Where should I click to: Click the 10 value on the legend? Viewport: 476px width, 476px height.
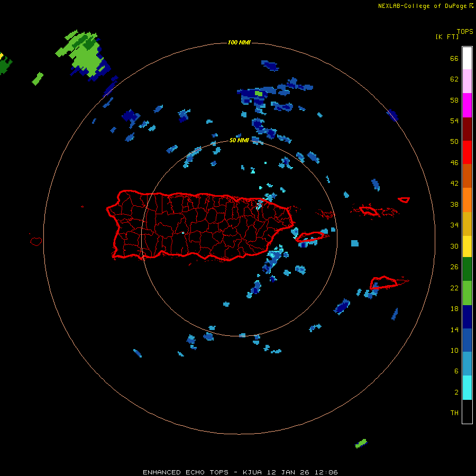454,350
